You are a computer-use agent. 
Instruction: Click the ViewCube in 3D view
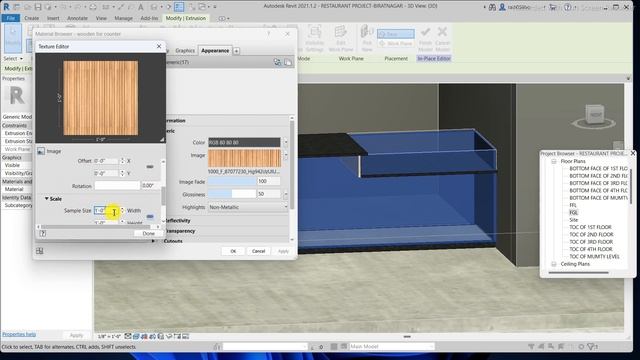click(x=595, y=115)
